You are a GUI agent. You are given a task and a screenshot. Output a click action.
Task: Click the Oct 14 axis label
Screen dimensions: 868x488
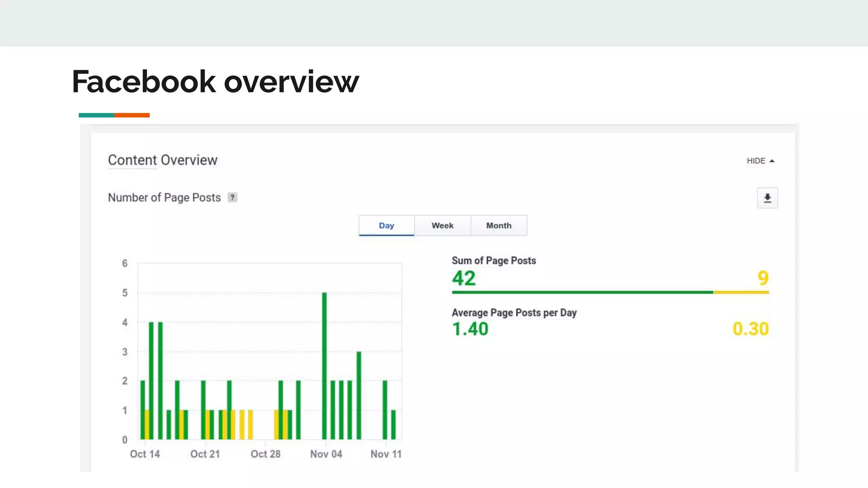pos(145,454)
